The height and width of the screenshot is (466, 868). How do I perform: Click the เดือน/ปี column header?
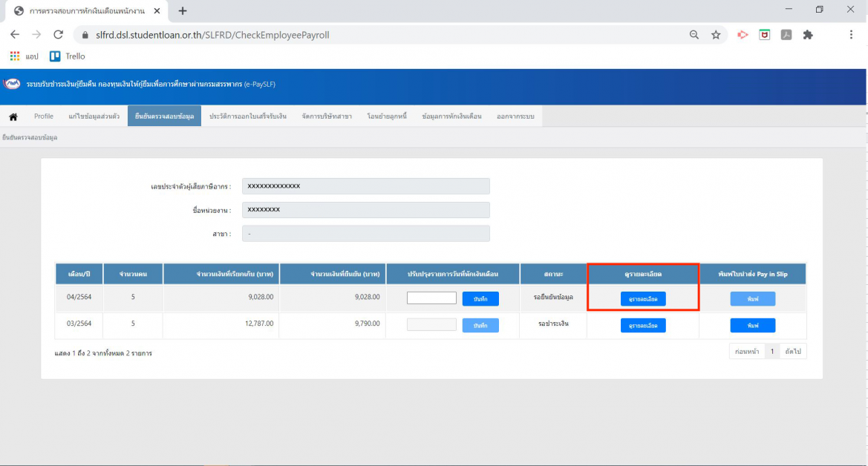[79, 274]
